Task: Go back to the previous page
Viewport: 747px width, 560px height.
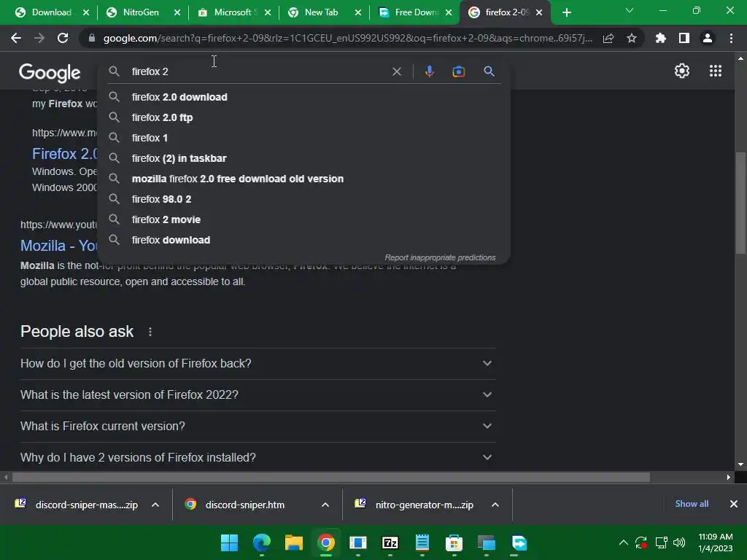Action: click(16, 38)
